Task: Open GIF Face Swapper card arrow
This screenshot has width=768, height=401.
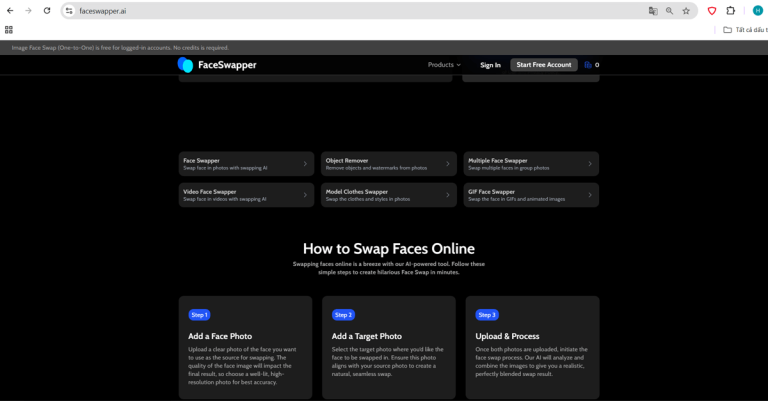Action: (590, 195)
